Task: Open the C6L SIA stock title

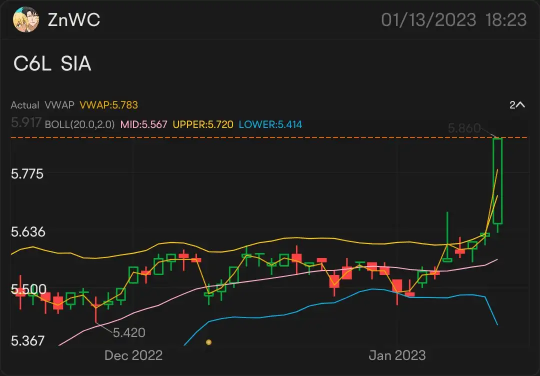Action: [52, 64]
